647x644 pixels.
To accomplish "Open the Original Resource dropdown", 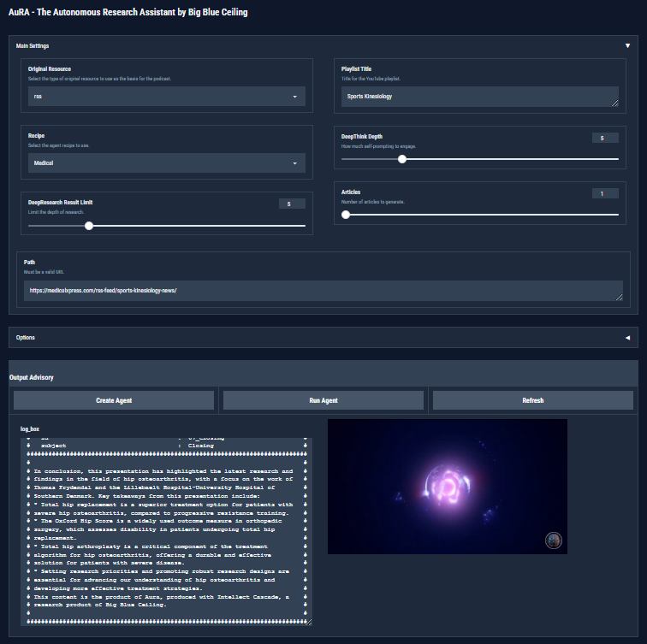I will [166, 97].
